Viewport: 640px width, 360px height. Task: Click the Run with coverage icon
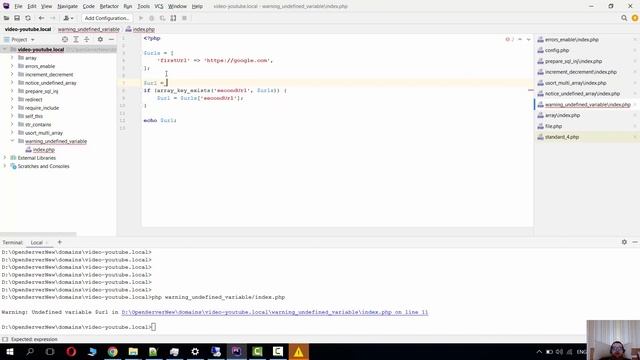pyautogui.click(x=162, y=18)
